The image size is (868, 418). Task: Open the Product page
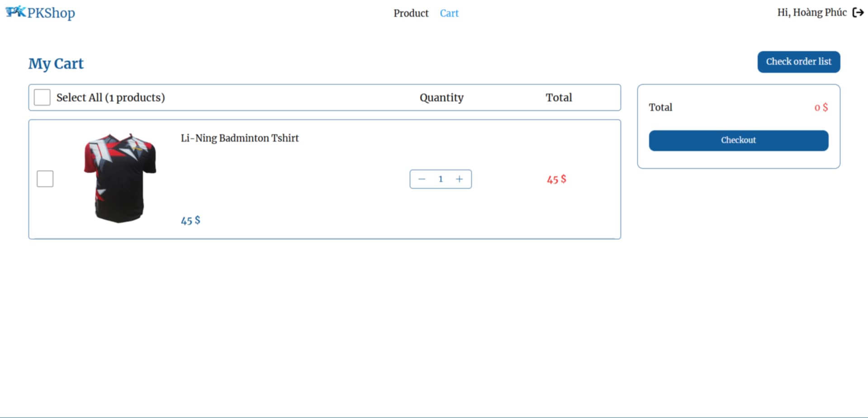click(411, 13)
